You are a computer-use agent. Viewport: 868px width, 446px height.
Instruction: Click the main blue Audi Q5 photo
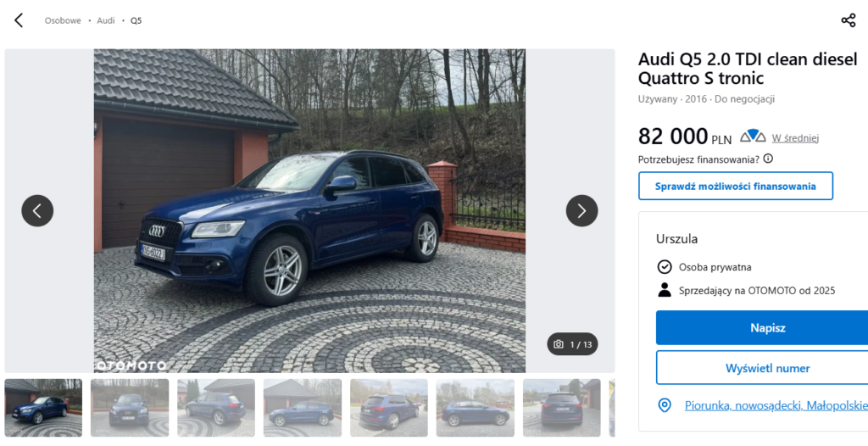[x=309, y=210]
